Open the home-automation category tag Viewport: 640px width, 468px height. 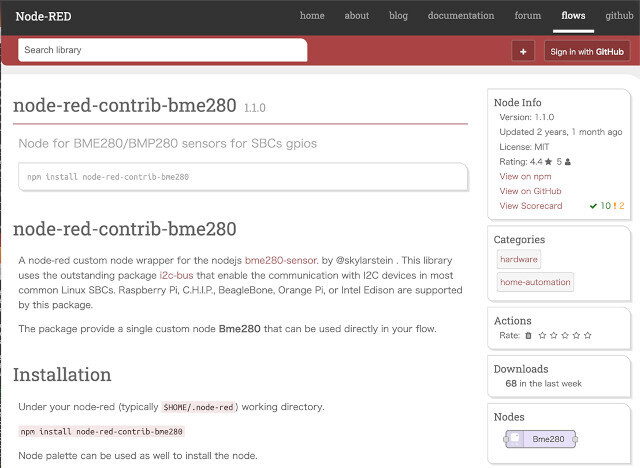pyautogui.click(x=535, y=282)
